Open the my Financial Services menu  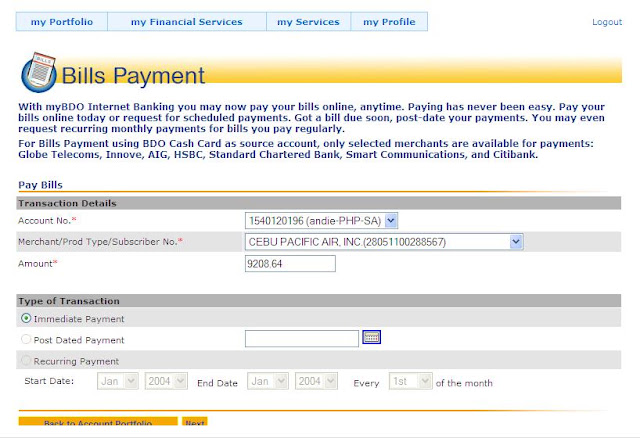(x=187, y=22)
